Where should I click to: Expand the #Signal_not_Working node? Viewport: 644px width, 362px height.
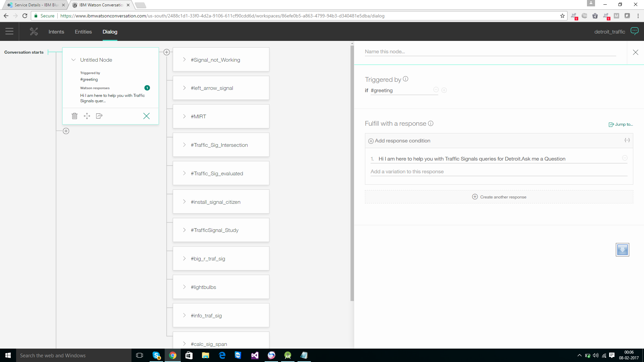coord(184,60)
